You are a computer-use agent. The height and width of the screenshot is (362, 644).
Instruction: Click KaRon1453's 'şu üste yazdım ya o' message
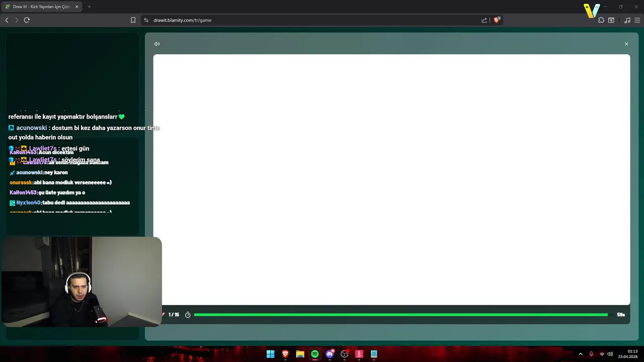pyautogui.click(x=47, y=193)
